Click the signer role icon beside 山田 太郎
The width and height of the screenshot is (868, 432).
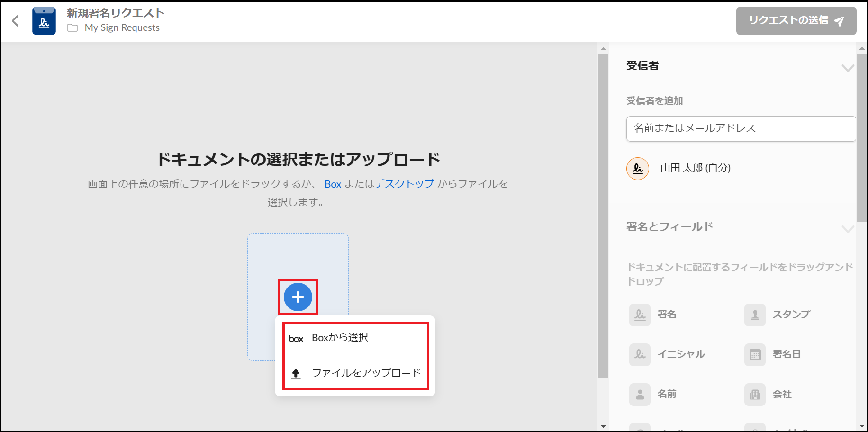tap(638, 169)
